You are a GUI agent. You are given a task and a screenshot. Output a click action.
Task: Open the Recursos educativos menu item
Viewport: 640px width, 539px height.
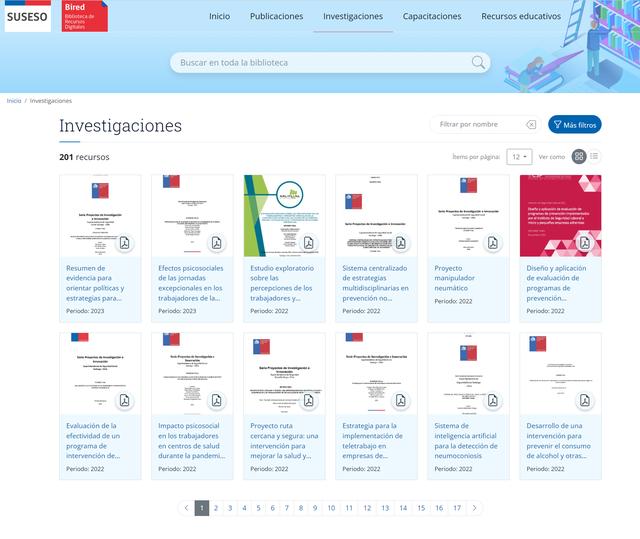coord(521,17)
